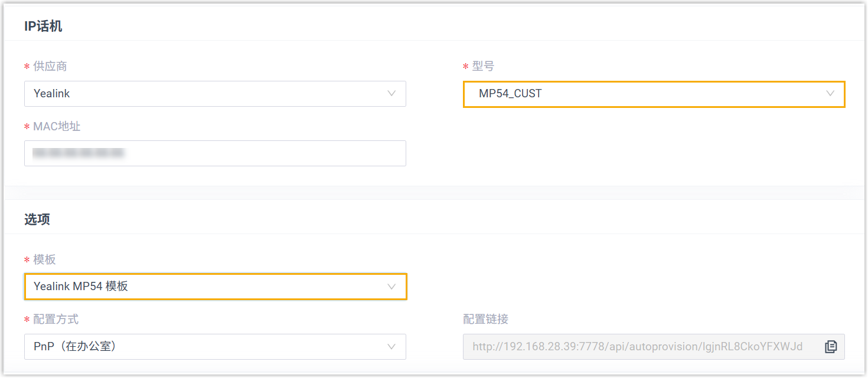Click the 模板 field label
The width and height of the screenshot is (868, 378).
(45, 260)
